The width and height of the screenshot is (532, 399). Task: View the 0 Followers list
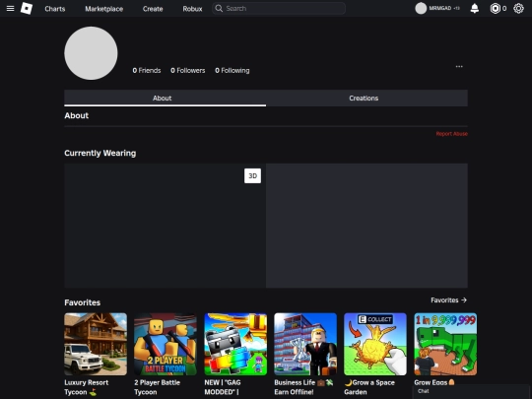point(187,71)
